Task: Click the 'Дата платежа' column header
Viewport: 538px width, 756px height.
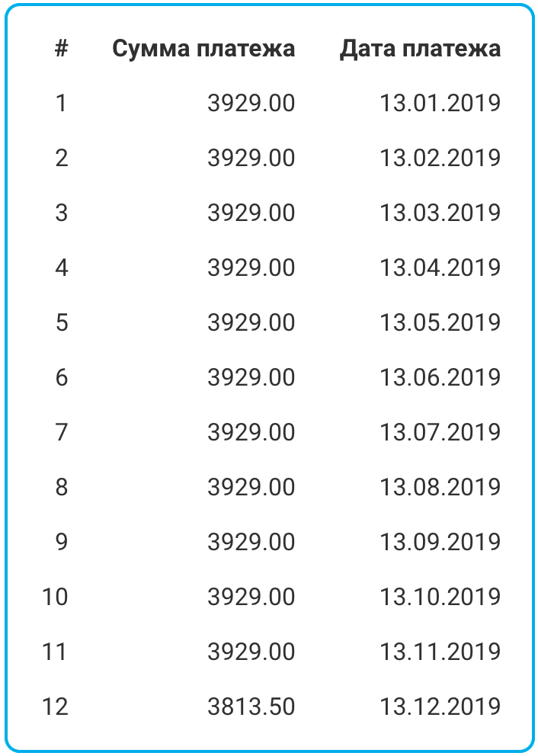Action: click(420, 49)
